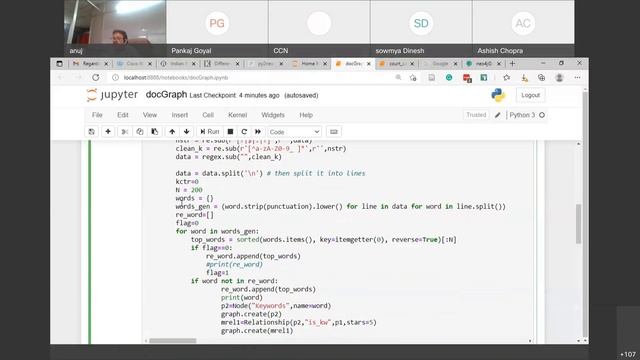This screenshot has width=640, height=360.
Task: Add page to favorites star-plus icon
Action: point(413,78)
